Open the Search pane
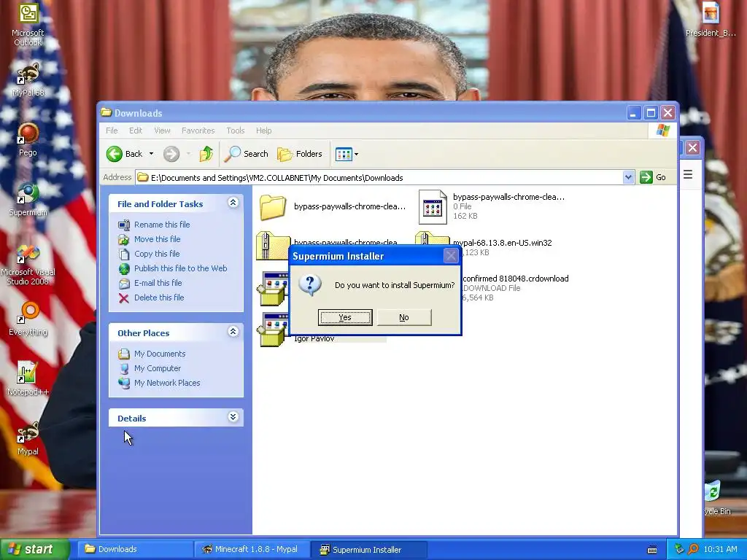Screen dimensions: 747x560 tap(246, 154)
